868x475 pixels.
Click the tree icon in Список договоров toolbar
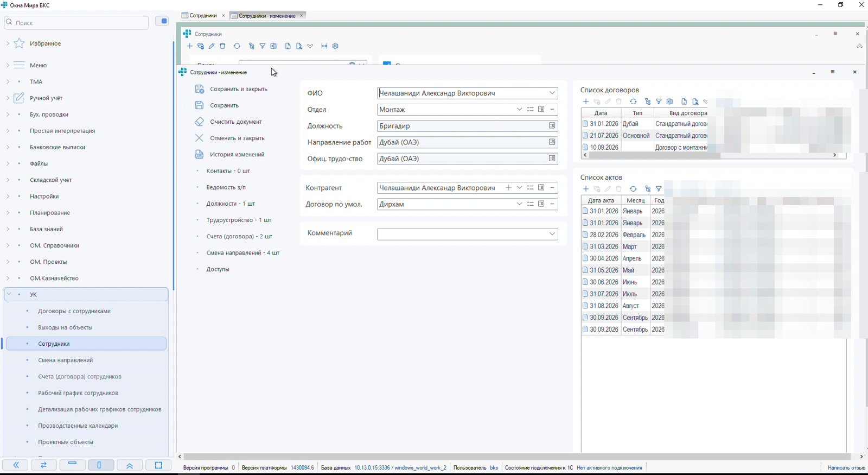click(x=647, y=102)
